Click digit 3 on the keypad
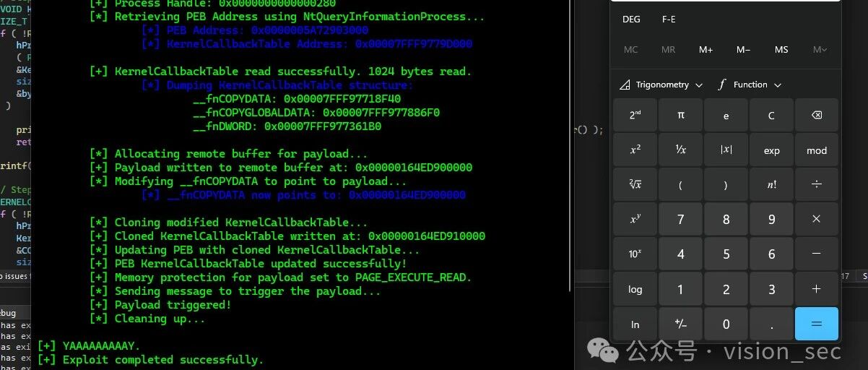This screenshot has width=868, height=370. click(x=771, y=289)
